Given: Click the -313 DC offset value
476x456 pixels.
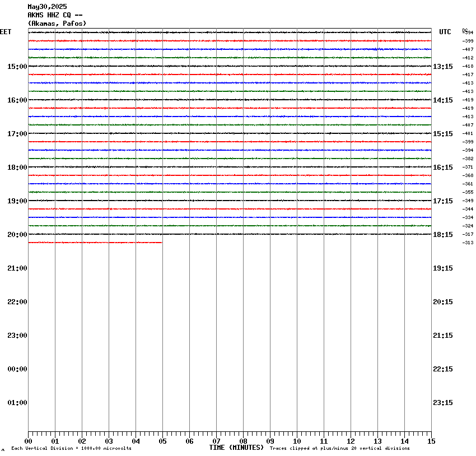Looking at the screenshot, I should [468, 243].
